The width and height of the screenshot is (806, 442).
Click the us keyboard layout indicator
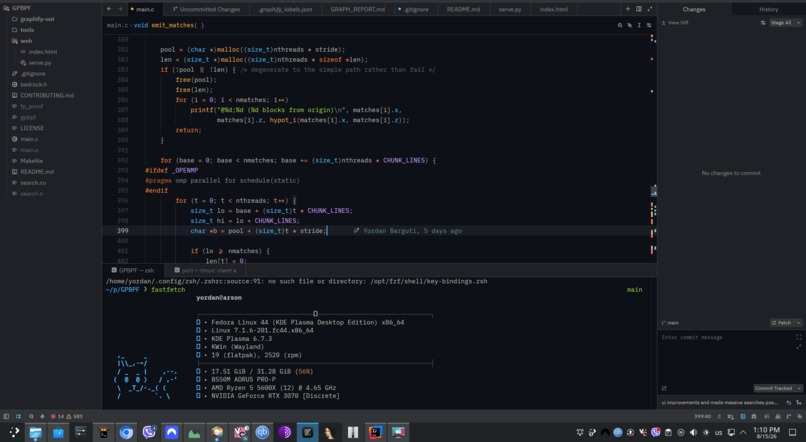coord(719,433)
